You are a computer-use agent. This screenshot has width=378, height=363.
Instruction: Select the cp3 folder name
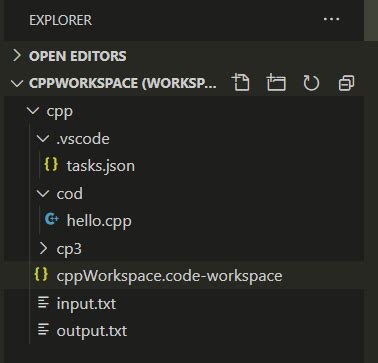coord(69,249)
